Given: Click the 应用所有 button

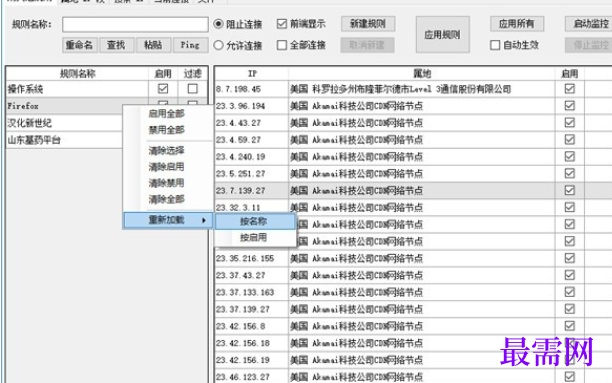Looking at the screenshot, I should click(517, 24).
